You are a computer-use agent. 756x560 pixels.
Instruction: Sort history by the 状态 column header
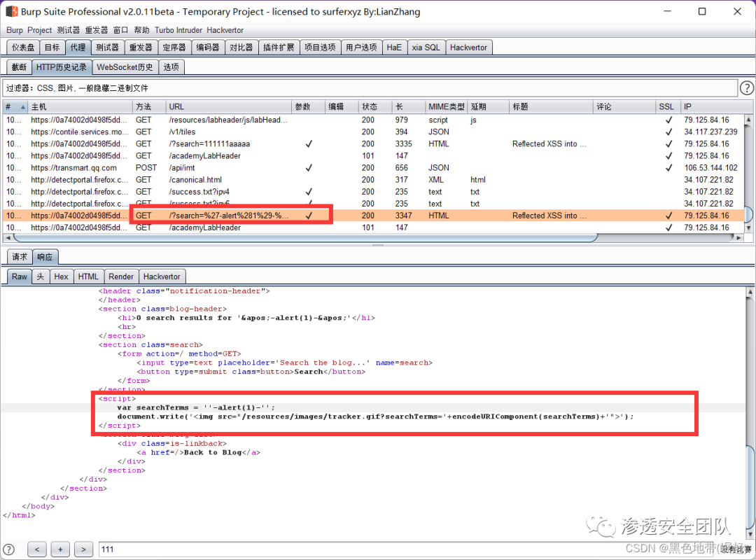375,106
